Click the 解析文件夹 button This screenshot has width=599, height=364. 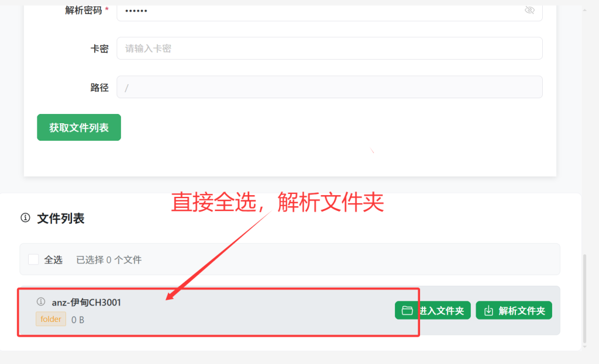(514, 311)
